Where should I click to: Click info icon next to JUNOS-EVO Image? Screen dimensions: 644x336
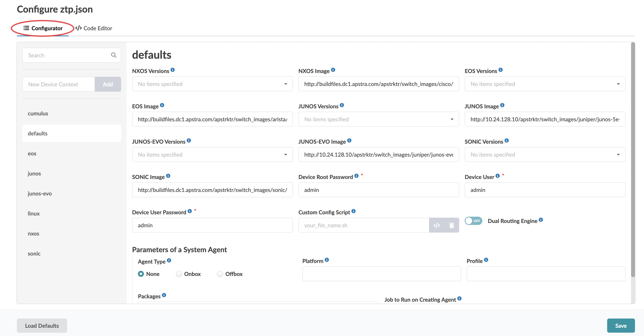pos(349,141)
